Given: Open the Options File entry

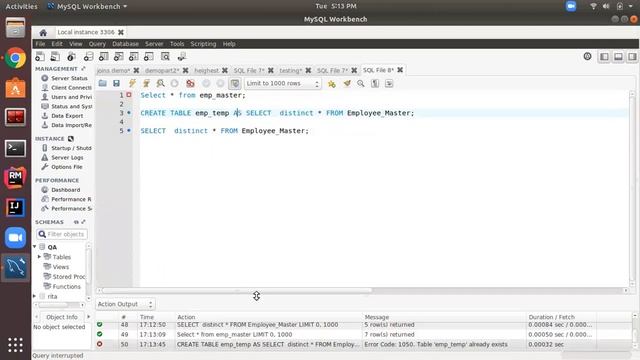Looking at the screenshot, I should 67,167.
